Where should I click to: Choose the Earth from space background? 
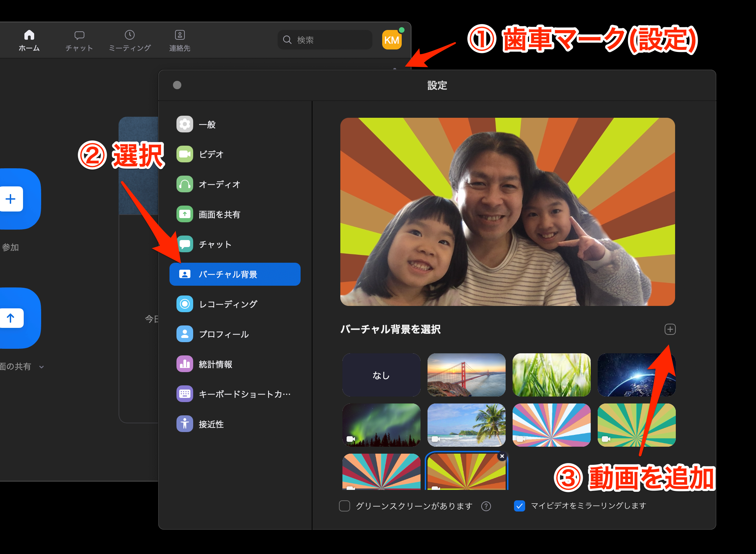[x=636, y=375]
